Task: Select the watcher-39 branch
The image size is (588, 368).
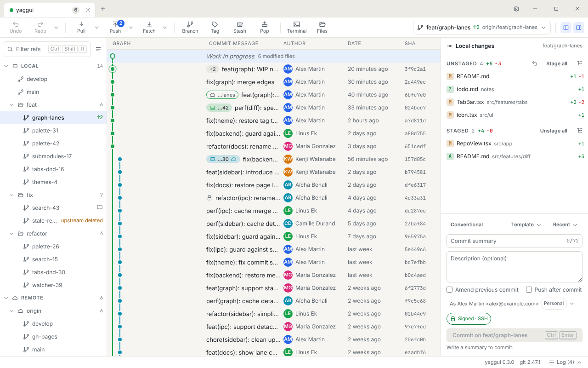Action: click(x=53, y=285)
